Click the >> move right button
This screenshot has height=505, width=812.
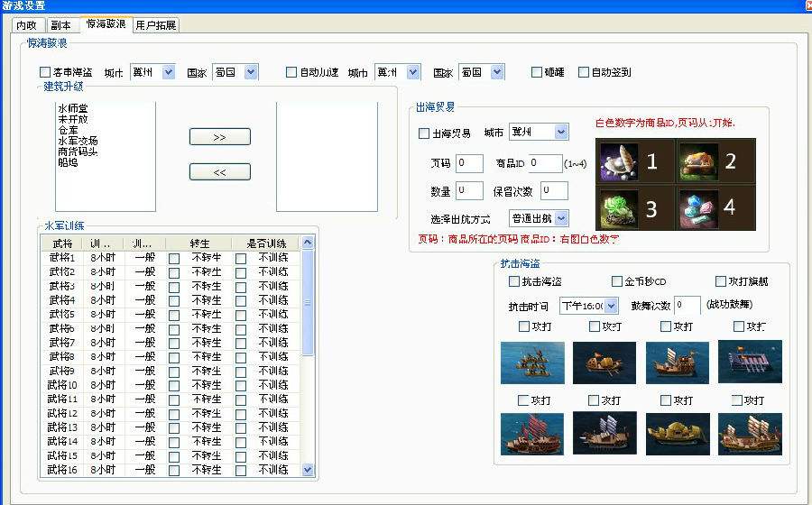tap(219, 137)
